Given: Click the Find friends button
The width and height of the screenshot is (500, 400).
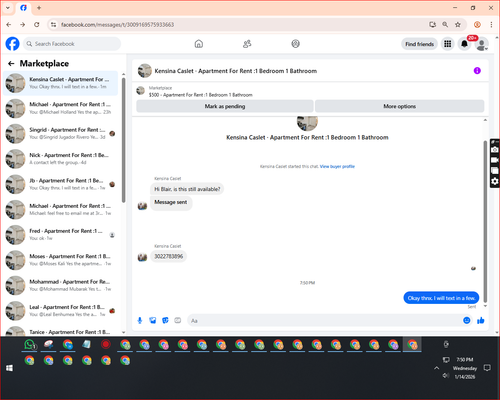Looking at the screenshot, I should pos(419,44).
